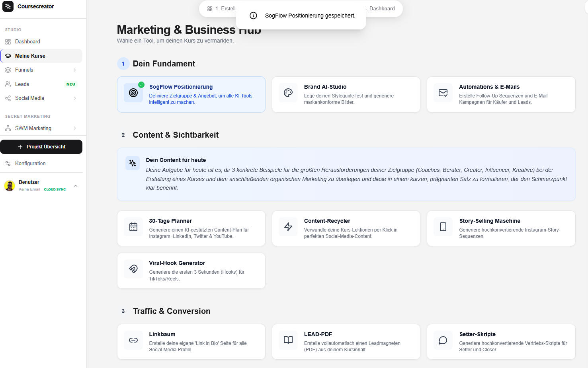This screenshot has height=368, width=588.
Task: Click the Brand AI-Studio palette icon
Action: [288, 93]
